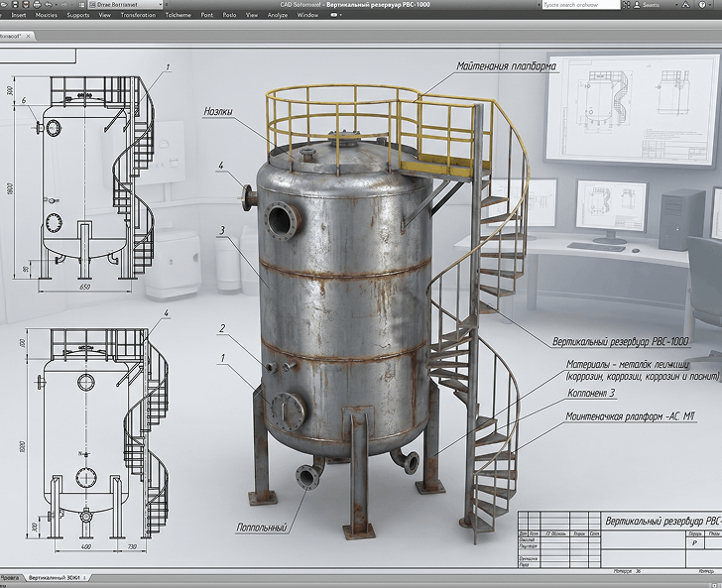The image size is (722, 588).
Task: Open the Insert menu
Action: [19, 15]
